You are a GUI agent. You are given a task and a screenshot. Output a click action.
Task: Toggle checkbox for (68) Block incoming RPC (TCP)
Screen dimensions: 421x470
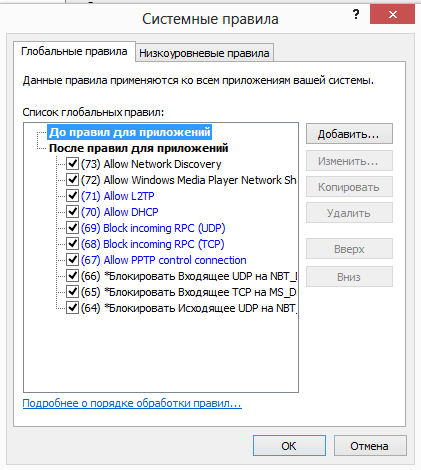pyautogui.click(x=72, y=244)
